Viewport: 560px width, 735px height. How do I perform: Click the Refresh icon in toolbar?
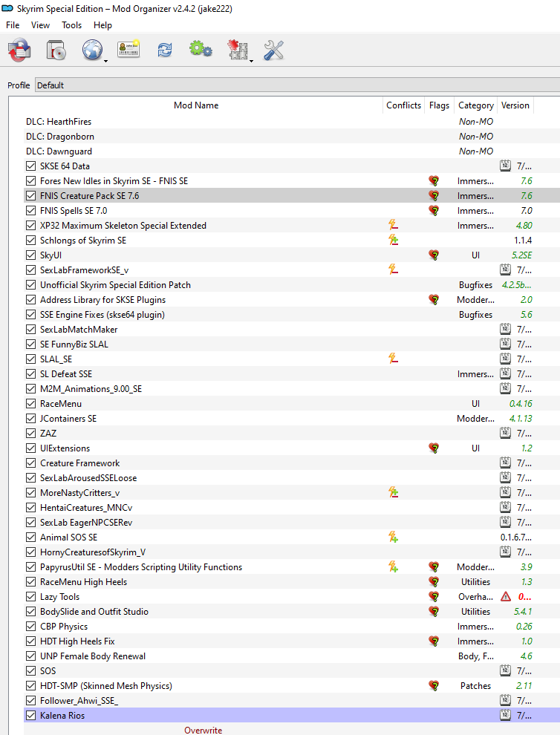coord(165,50)
